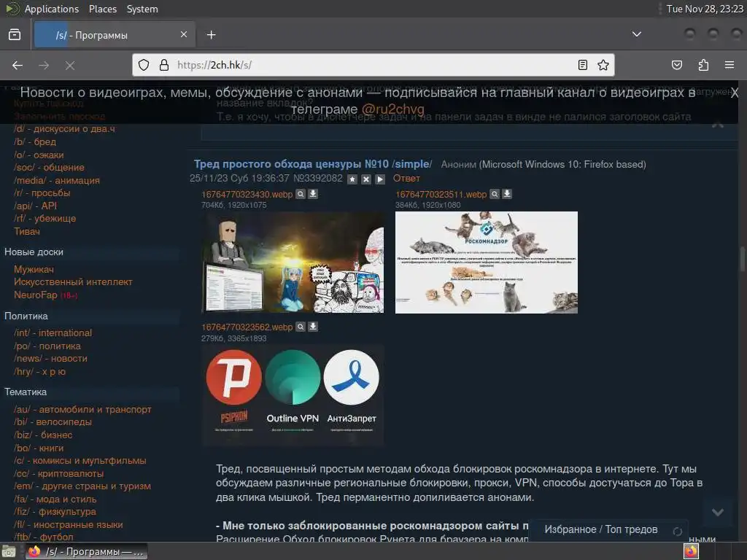The image size is (747, 560).
Task: Download image 16764770323430.webp
Action: [x=313, y=194]
